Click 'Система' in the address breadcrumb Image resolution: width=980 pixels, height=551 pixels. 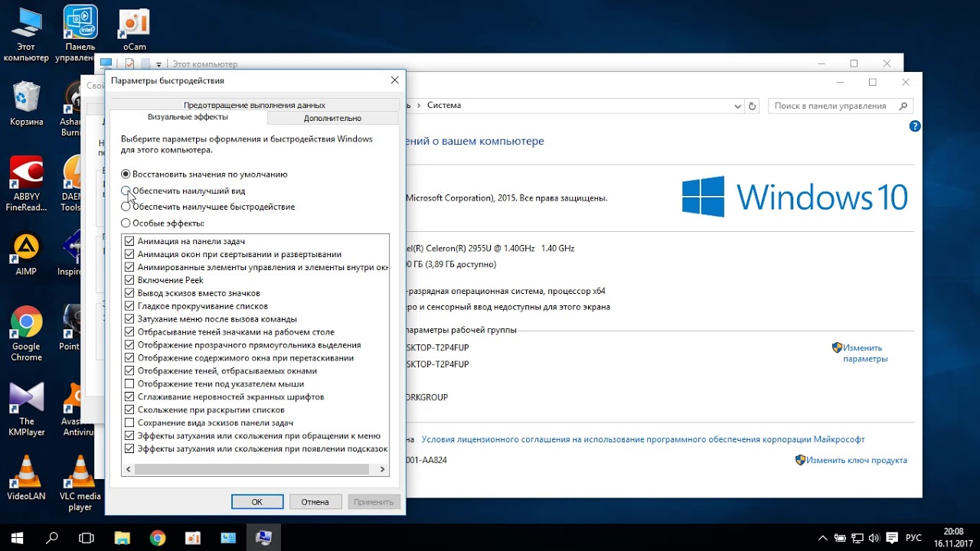coord(444,106)
